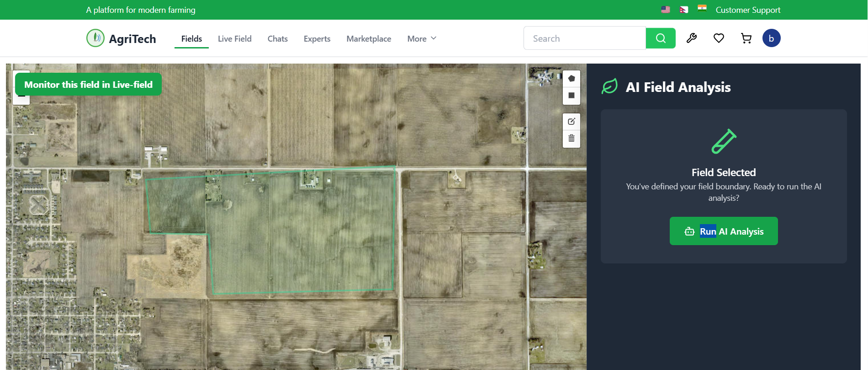The image size is (868, 370).
Task: Open the Marketplace tab
Action: click(x=369, y=39)
